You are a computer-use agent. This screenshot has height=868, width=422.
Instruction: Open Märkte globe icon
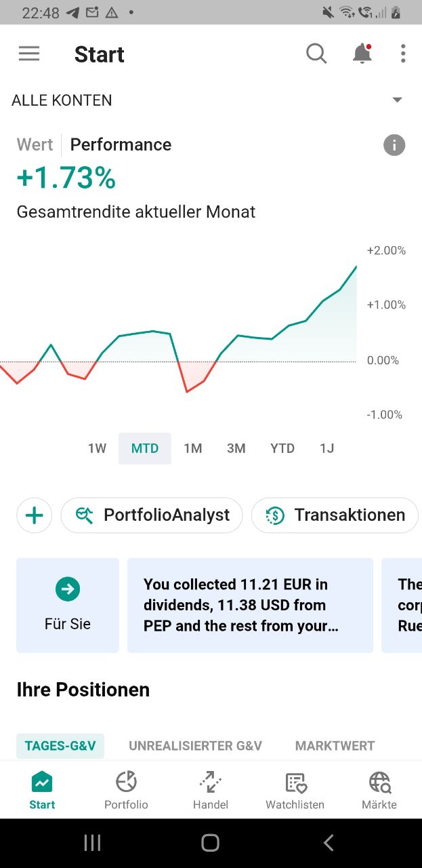tap(379, 791)
